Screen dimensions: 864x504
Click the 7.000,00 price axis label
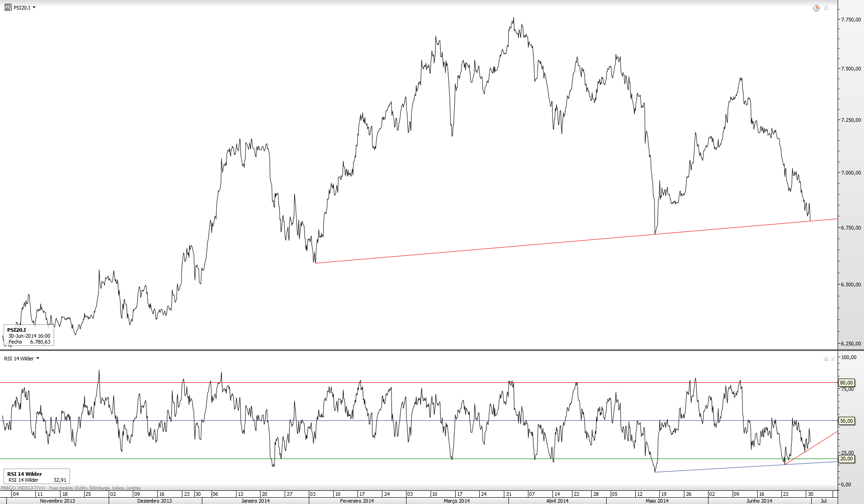click(x=851, y=173)
